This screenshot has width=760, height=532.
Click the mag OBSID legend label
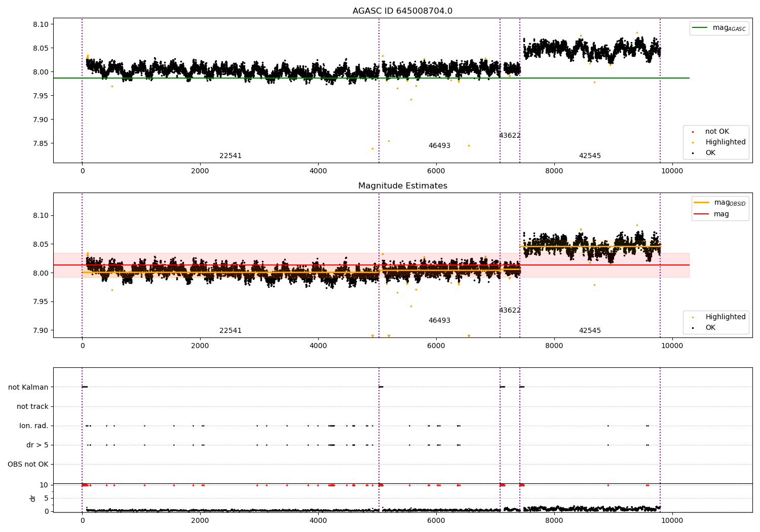click(730, 203)
